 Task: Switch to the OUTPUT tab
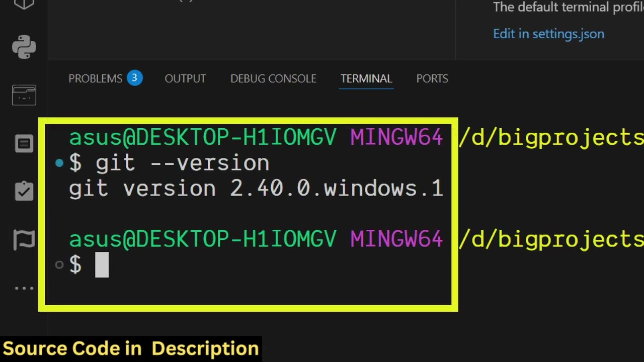(x=185, y=78)
